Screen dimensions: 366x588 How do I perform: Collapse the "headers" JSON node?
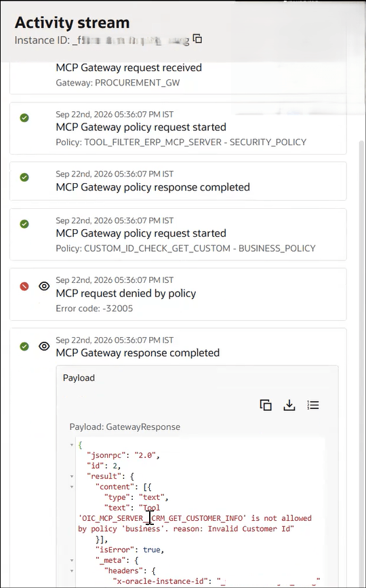click(x=72, y=571)
